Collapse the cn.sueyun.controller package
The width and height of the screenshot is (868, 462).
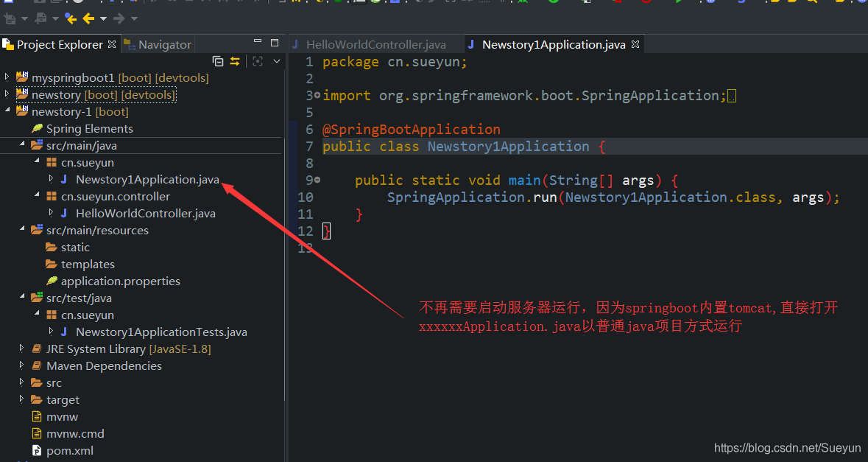pyautogui.click(x=37, y=195)
